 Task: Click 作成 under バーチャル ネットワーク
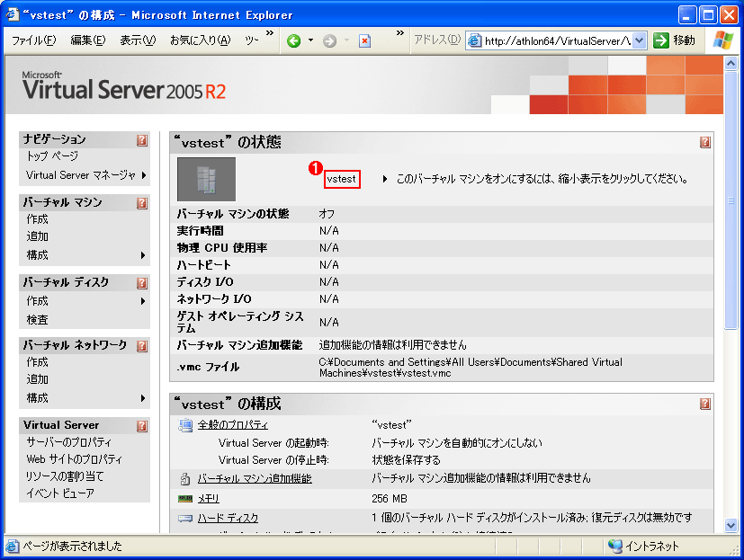tap(37, 362)
